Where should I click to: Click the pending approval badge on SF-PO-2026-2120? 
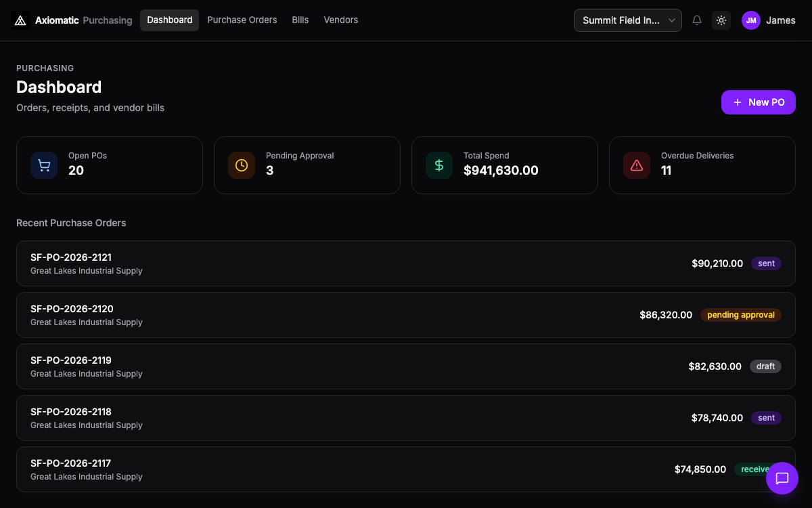click(x=740, y=314)
